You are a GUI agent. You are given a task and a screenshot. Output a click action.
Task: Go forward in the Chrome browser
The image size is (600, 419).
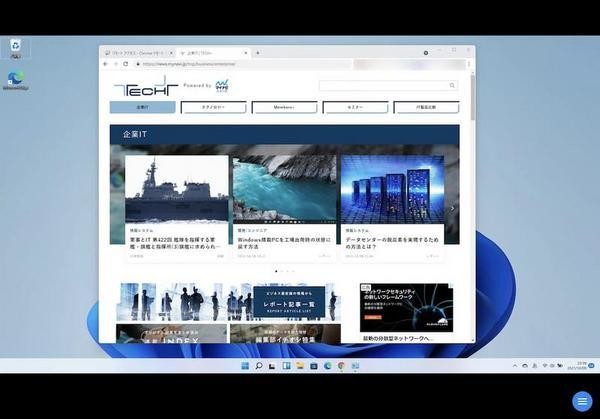(116, 64)
